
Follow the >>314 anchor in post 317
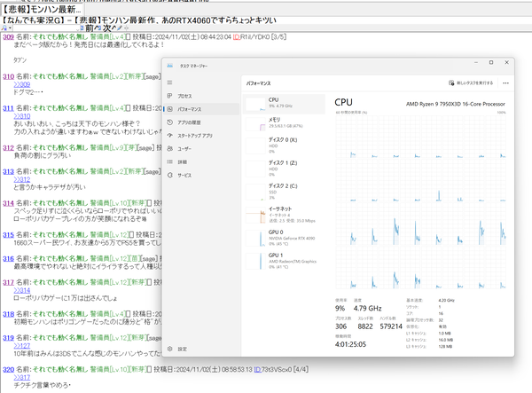coord(21,290)
